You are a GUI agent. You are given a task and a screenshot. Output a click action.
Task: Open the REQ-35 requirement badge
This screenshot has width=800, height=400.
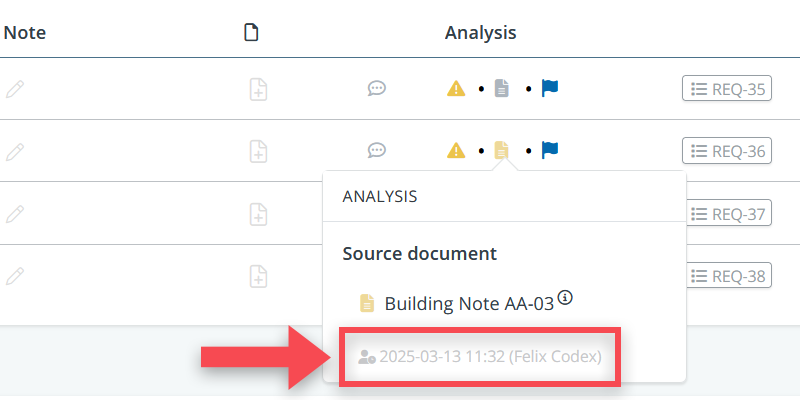[x=727, y=89]
